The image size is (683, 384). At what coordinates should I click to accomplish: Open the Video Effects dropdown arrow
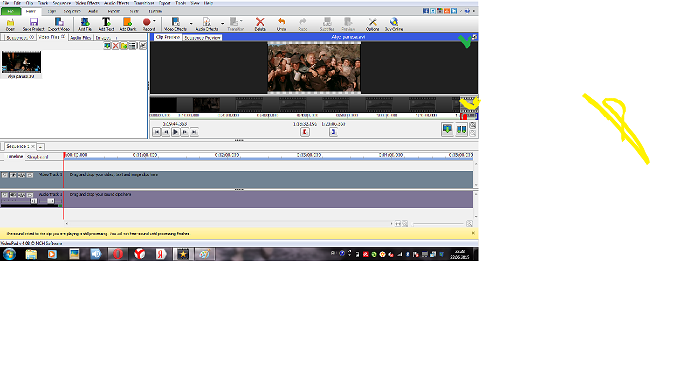(191, 24)
